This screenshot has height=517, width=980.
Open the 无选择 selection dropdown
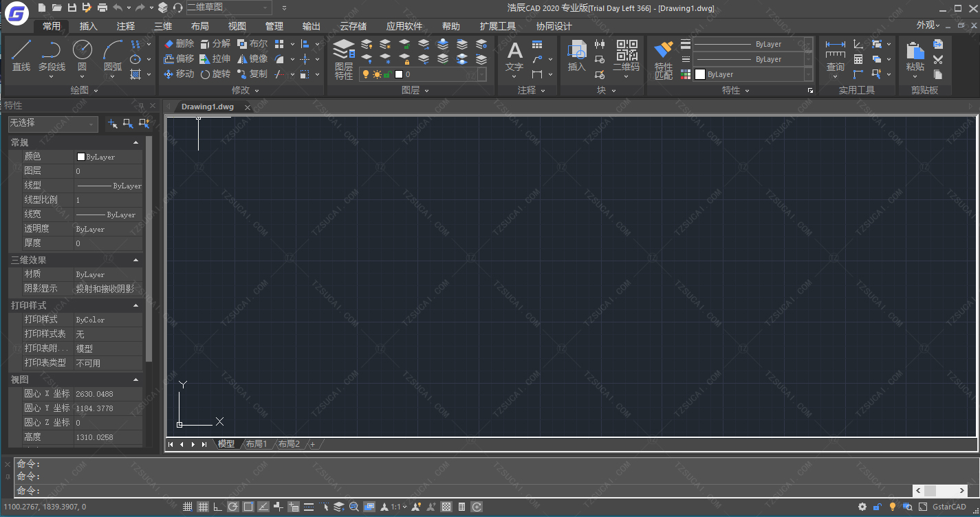[x=53, y=124]
